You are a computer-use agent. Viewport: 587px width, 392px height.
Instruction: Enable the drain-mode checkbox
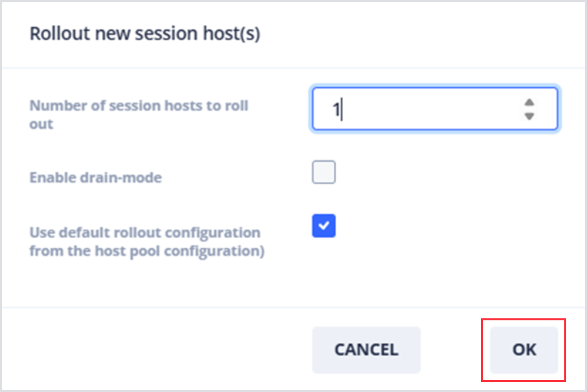pyautogui.click(x=323, y=173)
